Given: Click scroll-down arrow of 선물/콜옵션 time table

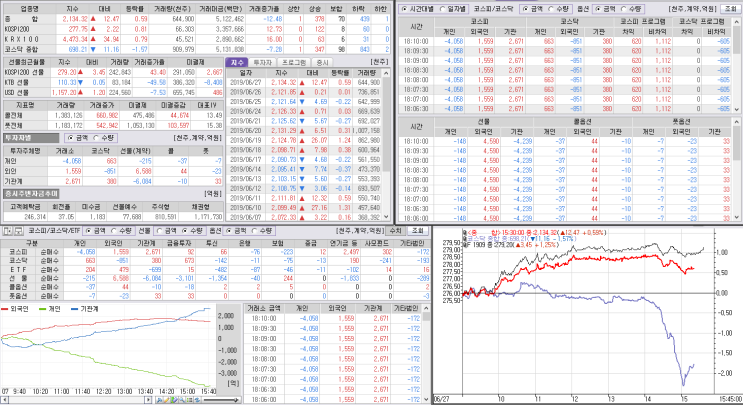Looking at the screenshot, I should (x=737, y=217).
